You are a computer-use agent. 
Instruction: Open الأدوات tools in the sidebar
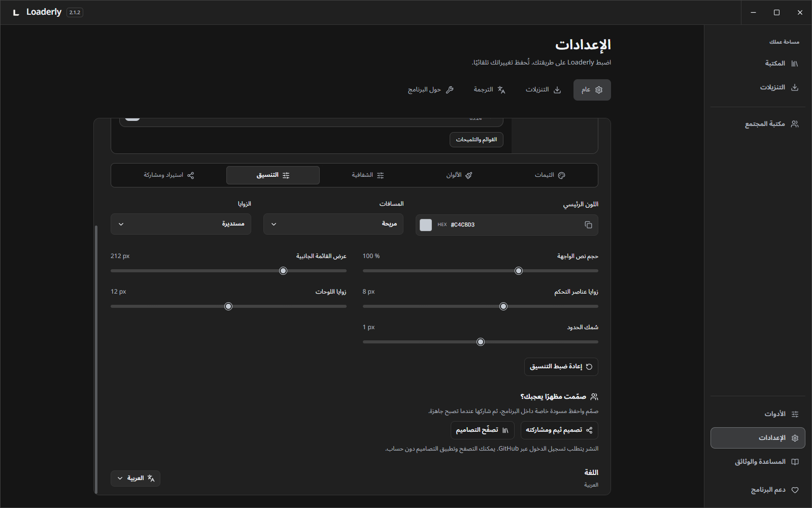point(758,414)
